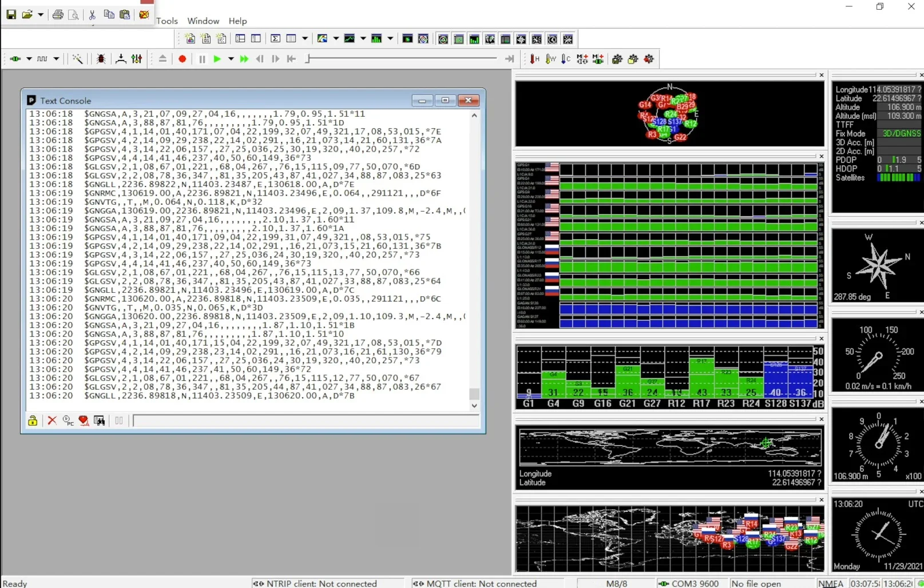Clear the console with the red X

[52, 421]
